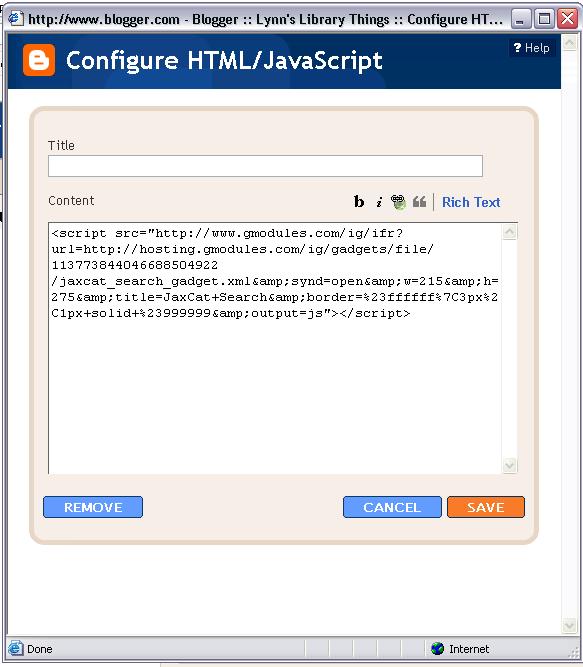The image size is (583, 667).
Task: Click the CANCEL button
Action: [392, 507]
